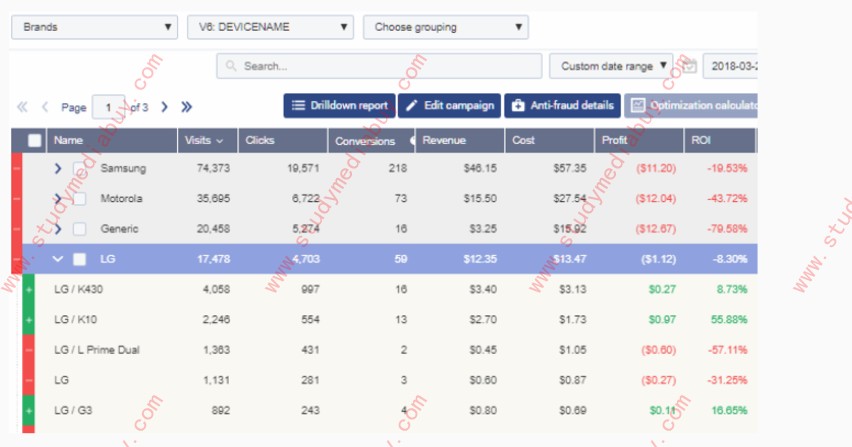Click the magnifier icon in search box
Image resolution: width=852 pixels, height=447 pixels.
[x=231, y=66]
